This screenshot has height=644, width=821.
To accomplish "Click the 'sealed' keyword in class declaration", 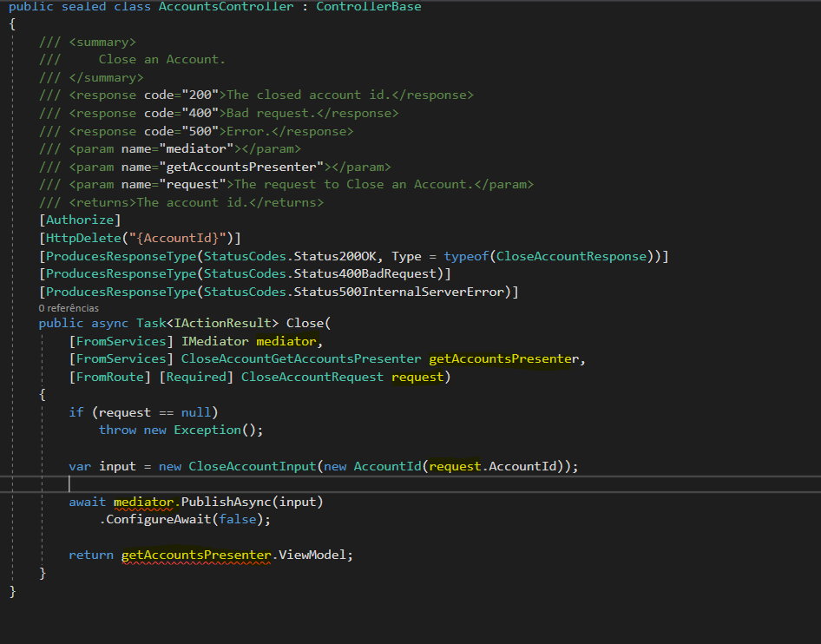I will click(84, 6).
